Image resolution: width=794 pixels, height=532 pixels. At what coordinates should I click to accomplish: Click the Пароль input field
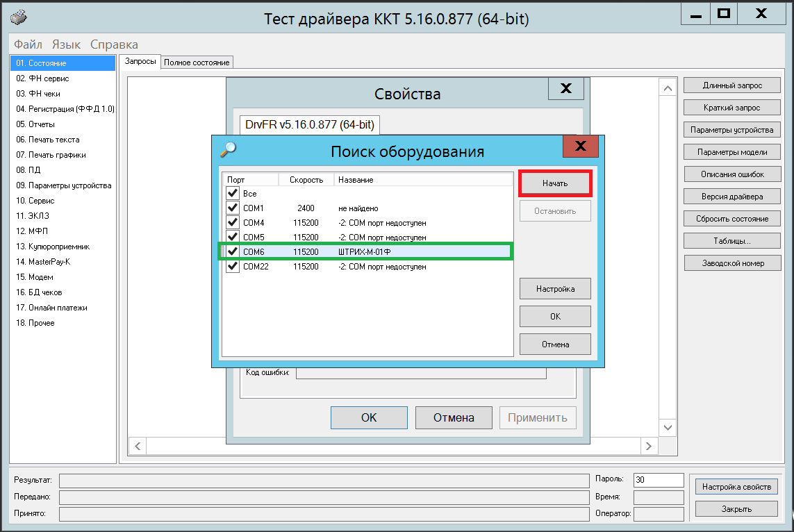click(x=658, y=480)
